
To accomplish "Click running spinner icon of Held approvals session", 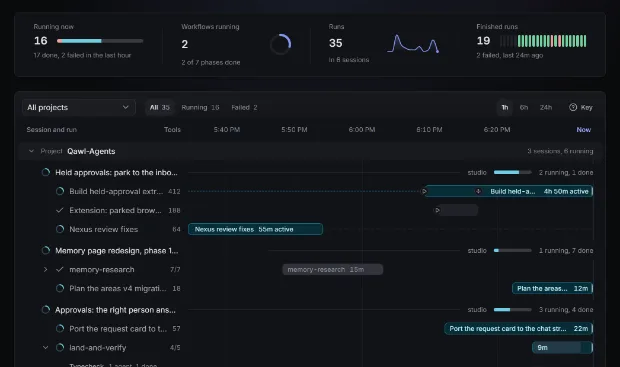I will click(x=46, y=172).
